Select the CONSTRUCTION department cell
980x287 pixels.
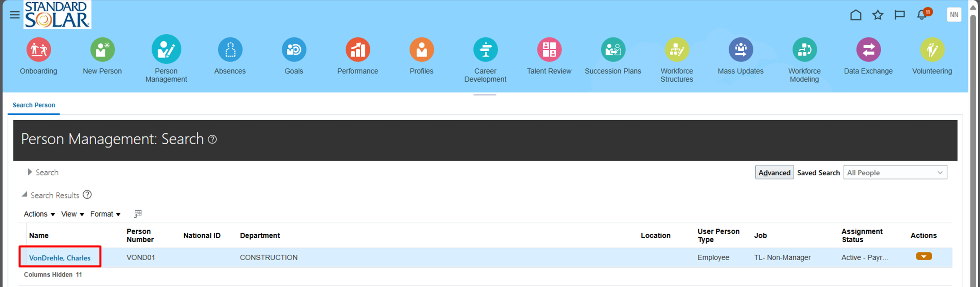click(269, 258)
